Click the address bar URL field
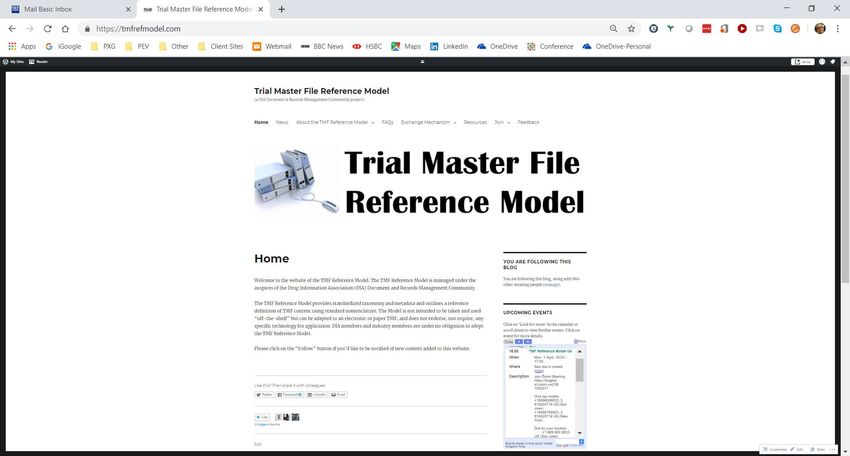Viewport: 850px width, 456px height. click(347, 29)
